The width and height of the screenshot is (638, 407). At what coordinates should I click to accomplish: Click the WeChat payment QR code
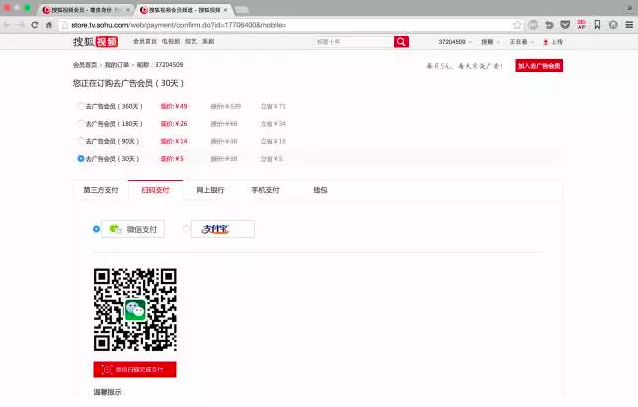135,310
